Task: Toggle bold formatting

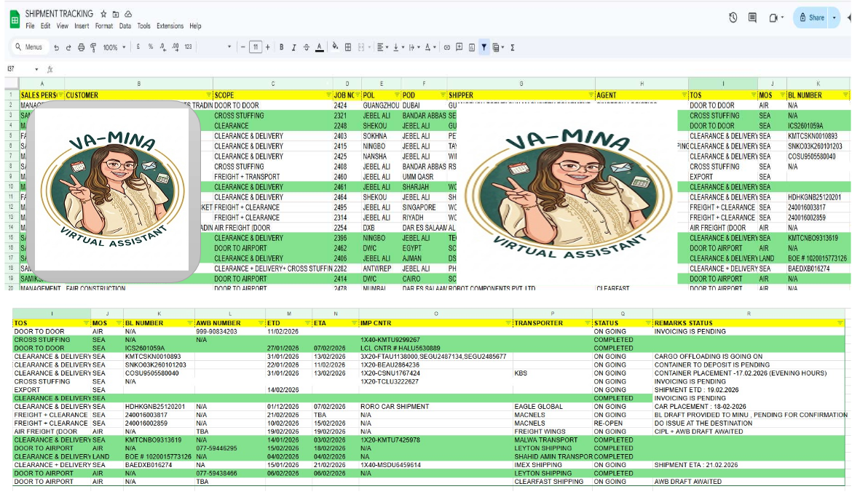Action: [281, 47]
